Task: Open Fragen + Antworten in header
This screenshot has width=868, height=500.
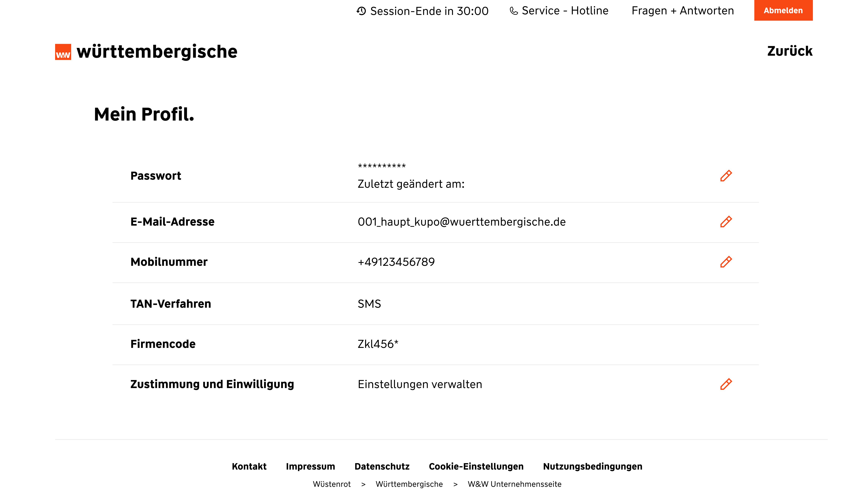Action: tap(683, 11)
